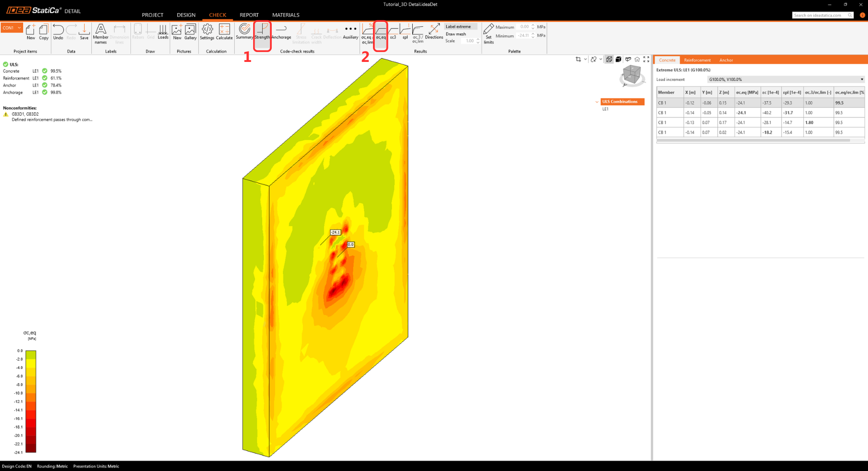Switch to the Reinforcement results tab
868x471 pixels.
[x=697, y=60]
